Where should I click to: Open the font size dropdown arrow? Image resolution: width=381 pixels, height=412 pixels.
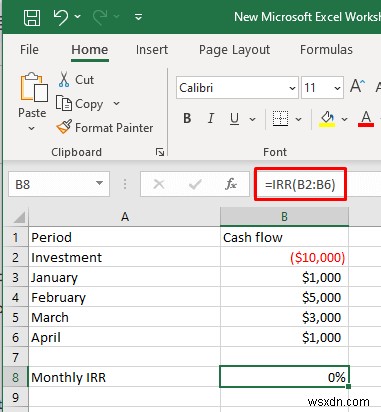337,88
